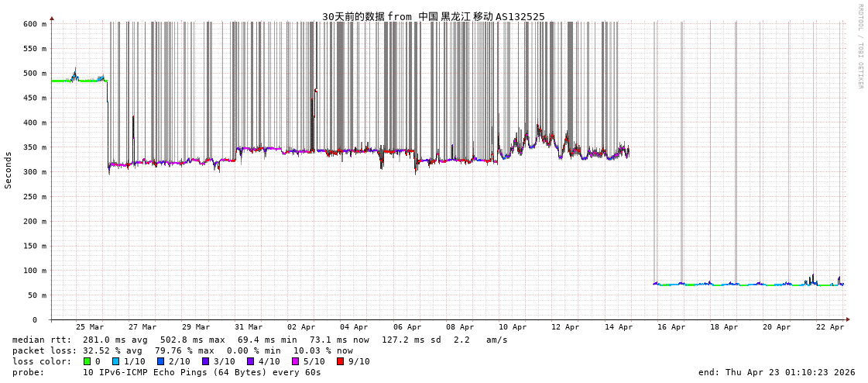Click the vertical "Seconds" axis label
Screen dimensions: 868x383
[x=9, y=170]
